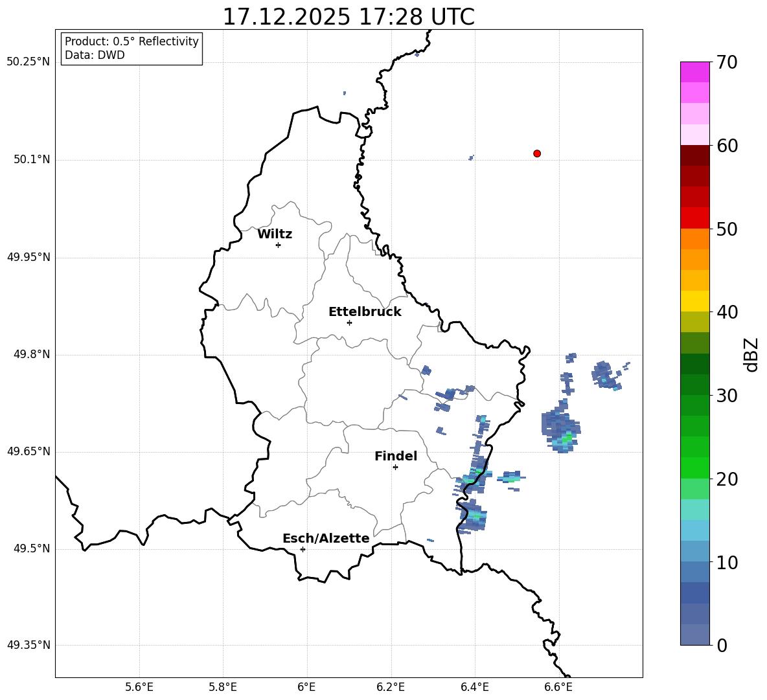Viewport: 767px width, 700px height.
Task: Click the 49.95°N latitude label
Action: (29, 257)
